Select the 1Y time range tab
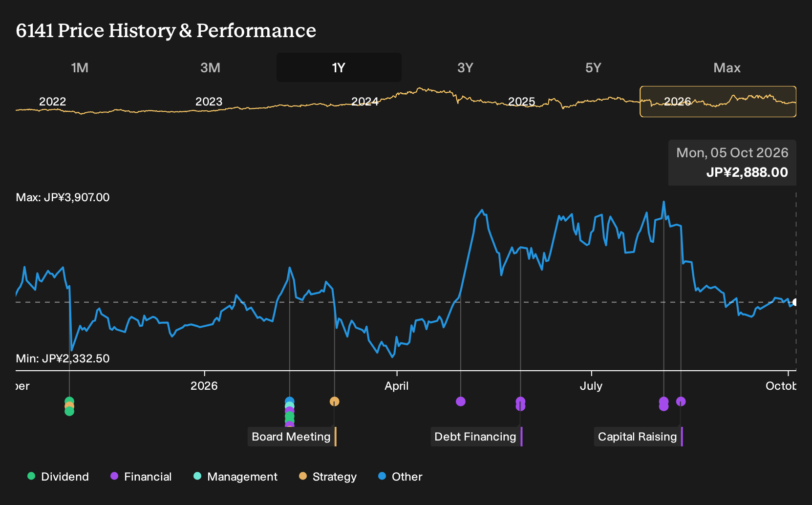 click(339, 67)
